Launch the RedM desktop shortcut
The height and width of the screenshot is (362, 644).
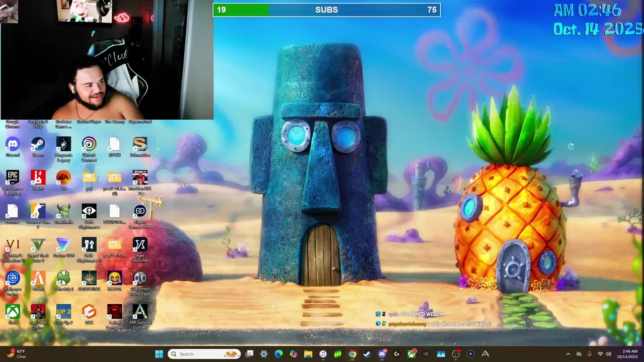(38, 180)
